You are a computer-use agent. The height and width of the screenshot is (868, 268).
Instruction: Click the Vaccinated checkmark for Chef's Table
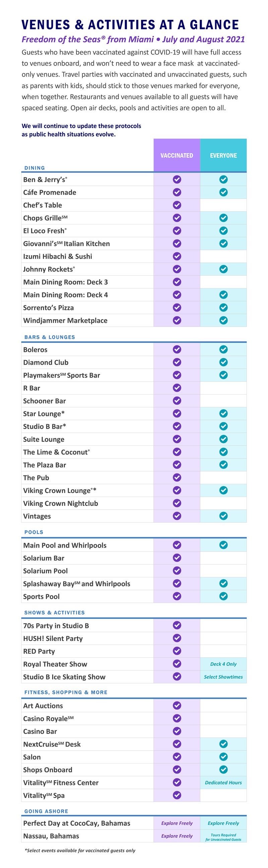click(x=177, y=205)
